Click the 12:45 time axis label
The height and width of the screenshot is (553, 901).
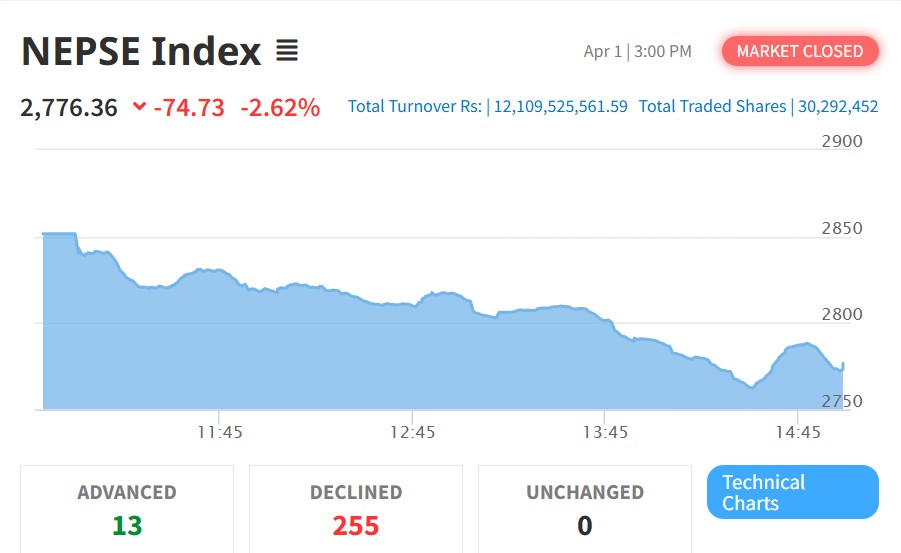coord(413,432)
